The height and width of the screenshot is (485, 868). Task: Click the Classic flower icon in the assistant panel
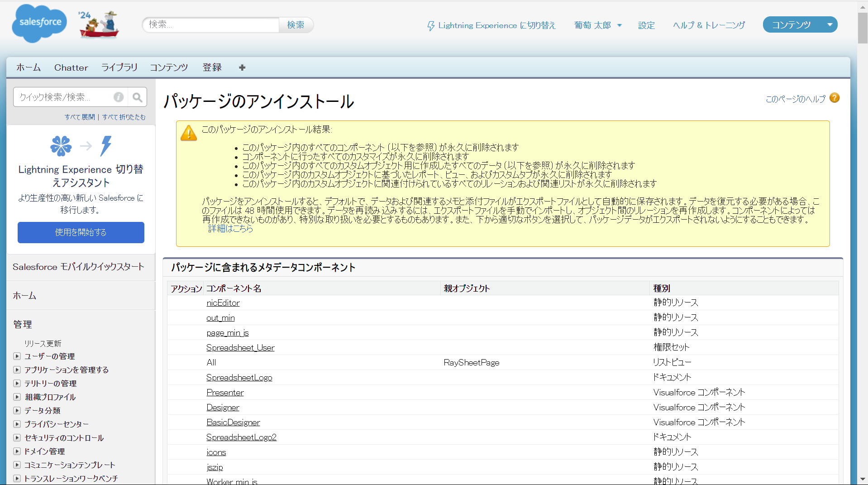[61, 146]
